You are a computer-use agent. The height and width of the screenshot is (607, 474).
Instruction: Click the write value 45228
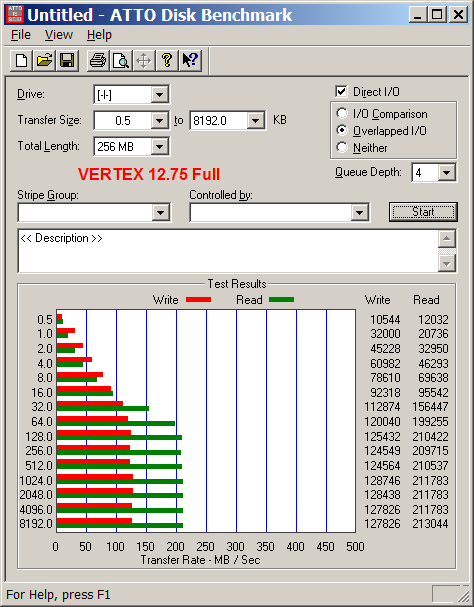click(385, 348)
